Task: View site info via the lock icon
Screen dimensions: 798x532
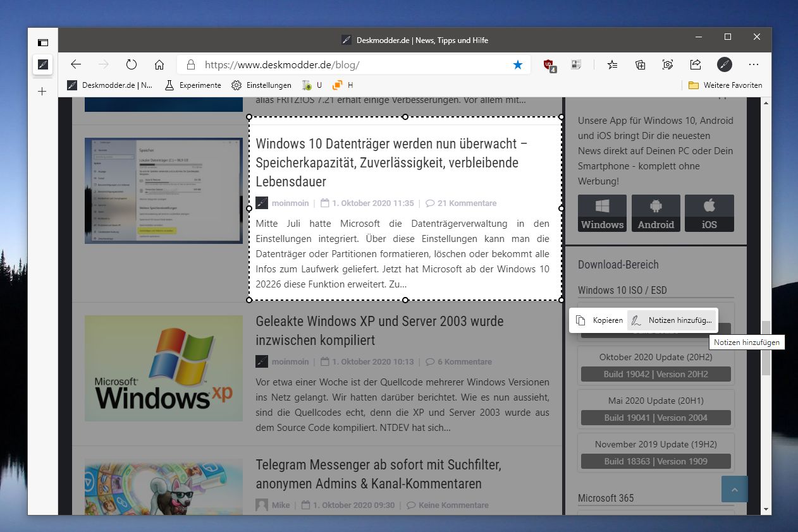Action: tap(190, 64)
